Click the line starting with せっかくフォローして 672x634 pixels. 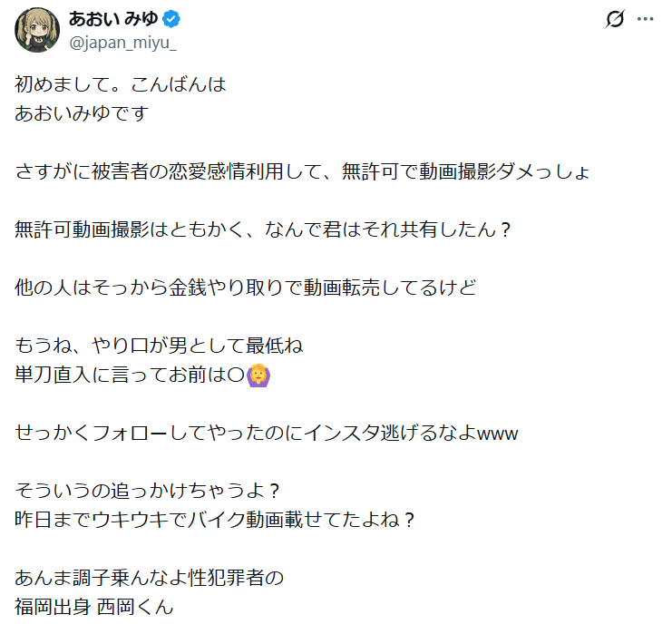(x=267, y=433)
